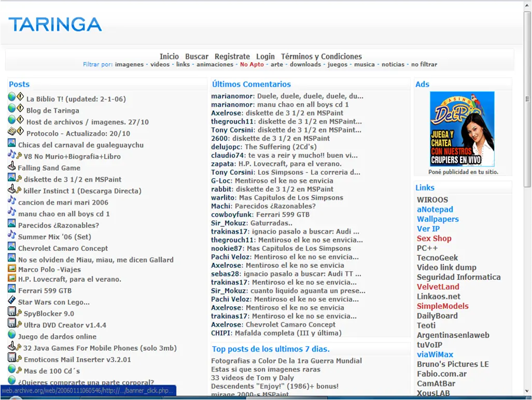Image resolution: width=532 pixels, height=400 pixels.
Task: Open aNotepad in Links
Action: click(x=435, y=209)
